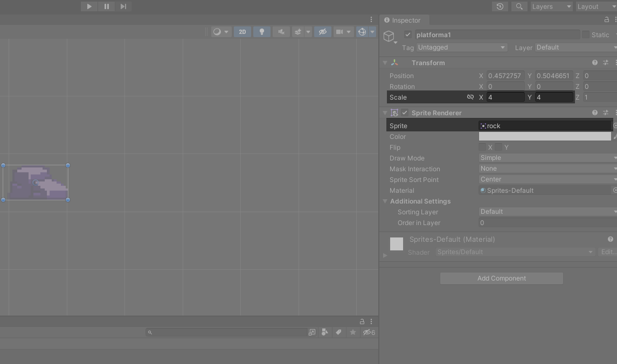Screen dimensions: 617x364
Task: Click Search by Type icon in Project
Action: [324, 332]
